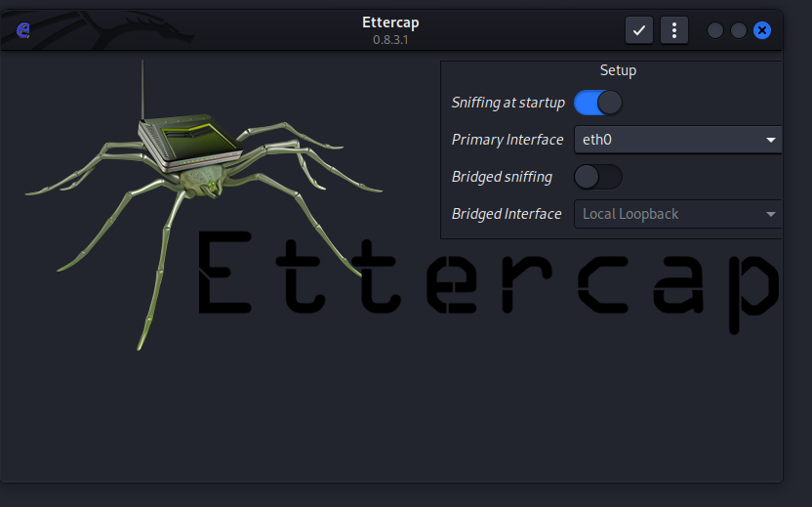Open the Primary Interface eth0 dropdown
812x507 pixels.
coord(678,140)
